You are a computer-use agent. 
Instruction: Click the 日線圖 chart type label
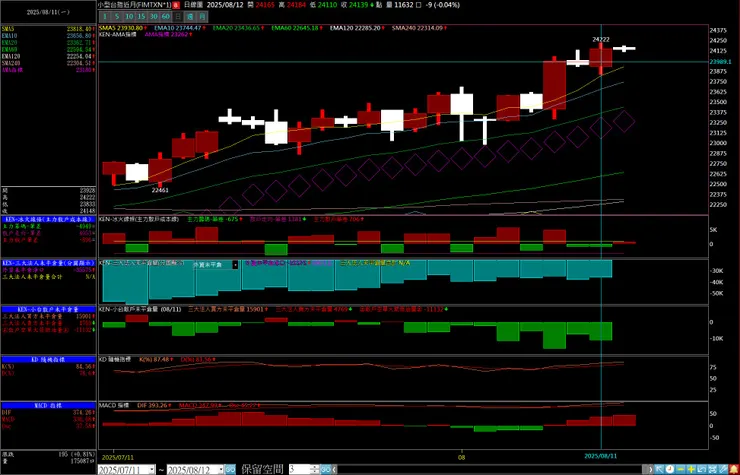click(193, 5)
